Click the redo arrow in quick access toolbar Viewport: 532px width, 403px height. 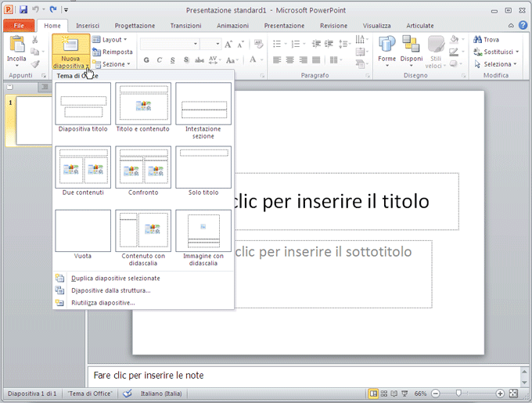coord(53,10)
